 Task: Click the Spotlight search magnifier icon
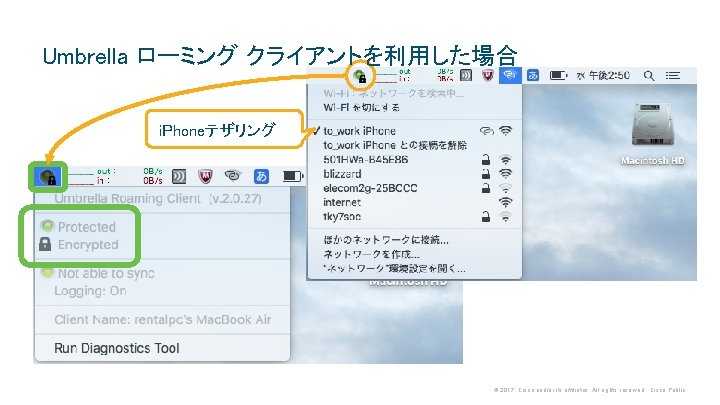pos(649,76)
